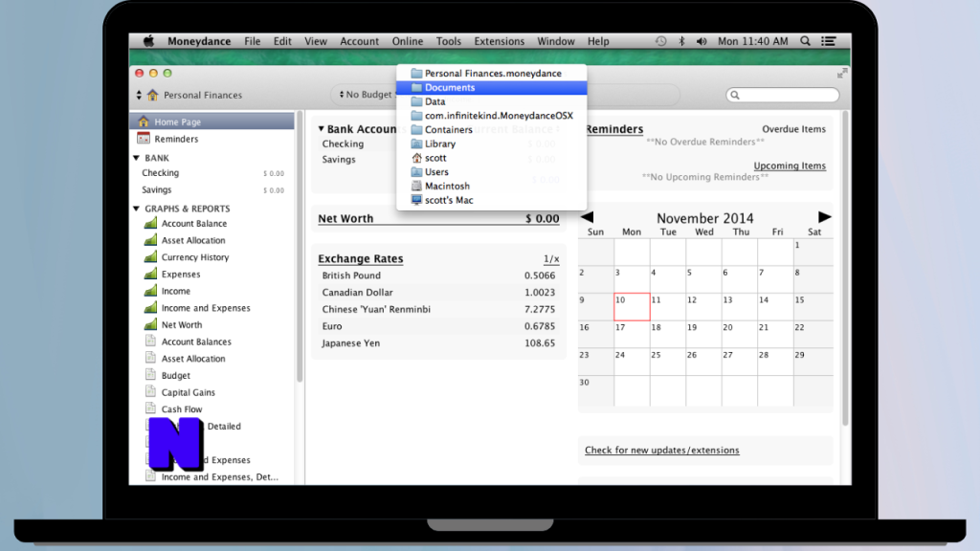Open the No Budget dropdown

pyautogui.click(x=366, y=95)
